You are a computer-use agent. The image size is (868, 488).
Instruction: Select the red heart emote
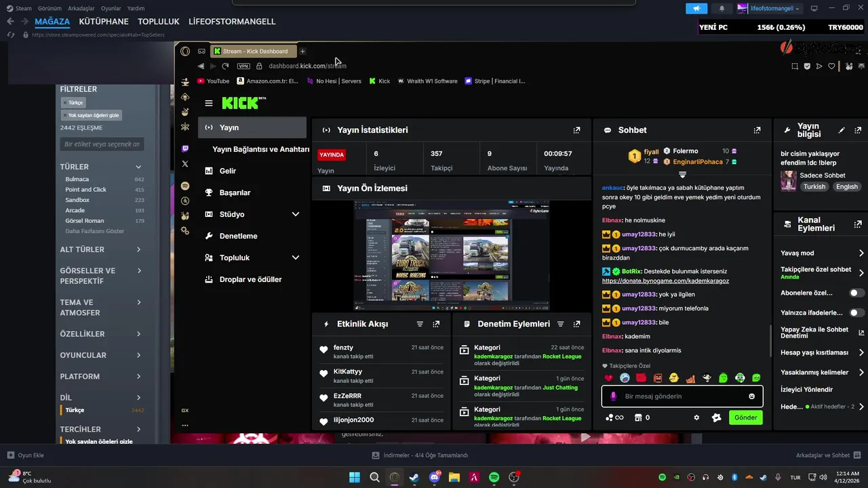pos(608,378)
